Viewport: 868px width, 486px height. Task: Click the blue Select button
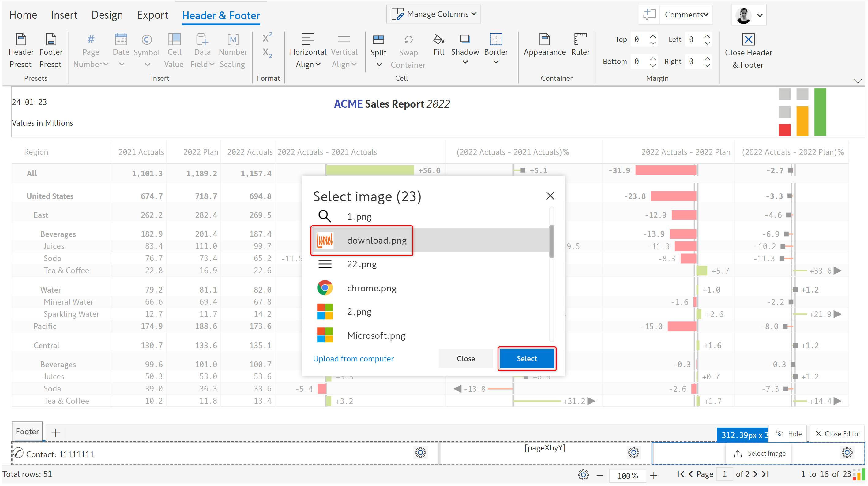527,358
